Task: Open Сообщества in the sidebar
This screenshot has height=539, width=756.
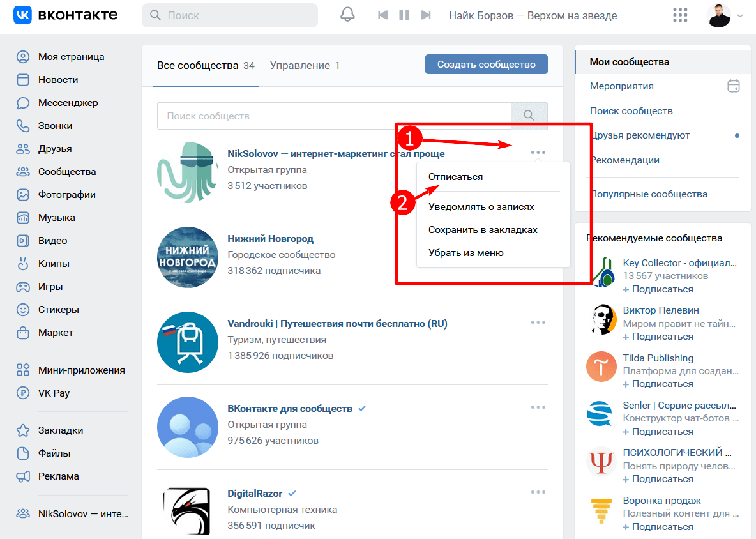Action: (x=67, y=172)
